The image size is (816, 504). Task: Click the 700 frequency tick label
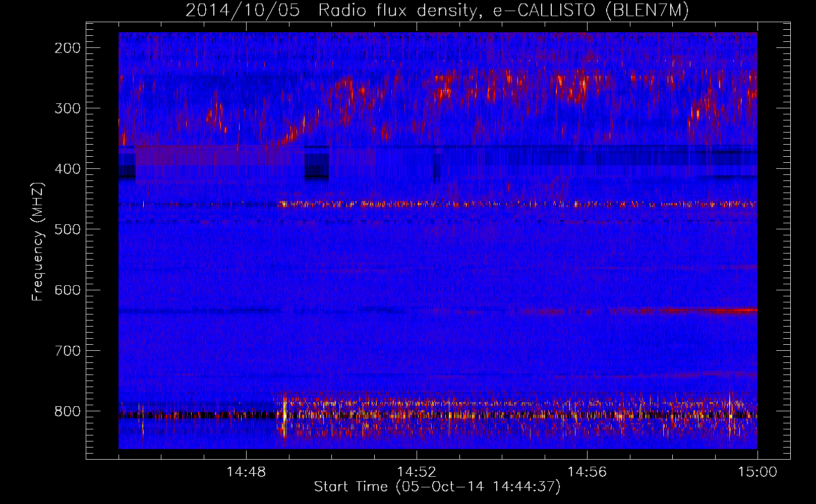pyautogui.click(x=68, y=350)
